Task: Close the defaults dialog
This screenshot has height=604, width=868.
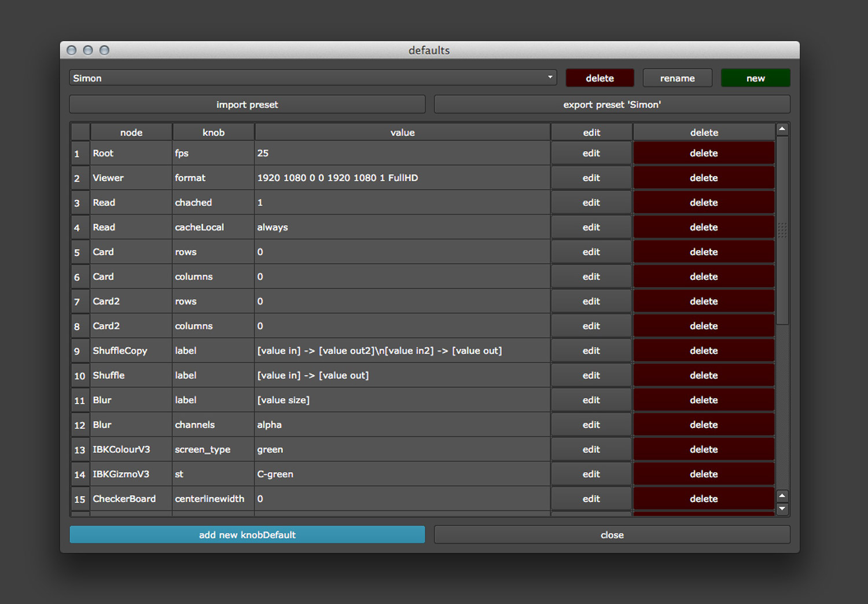Action: coord(612,535)
